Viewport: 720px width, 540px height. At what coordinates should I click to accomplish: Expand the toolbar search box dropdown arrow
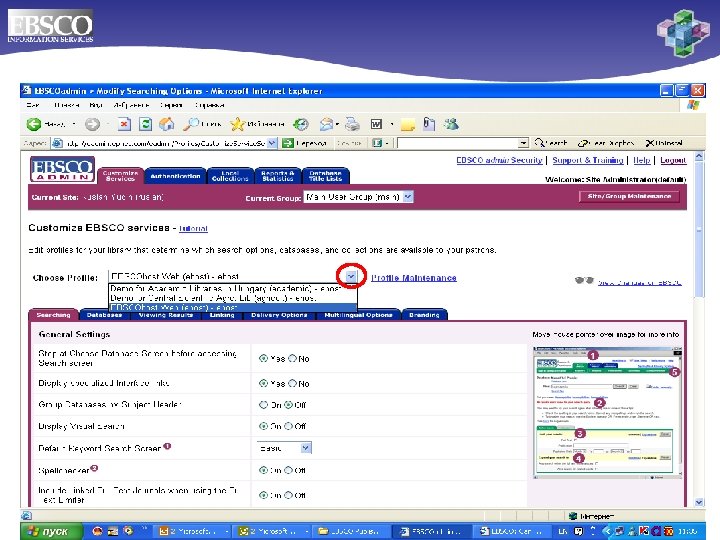[x=523, y=143]
